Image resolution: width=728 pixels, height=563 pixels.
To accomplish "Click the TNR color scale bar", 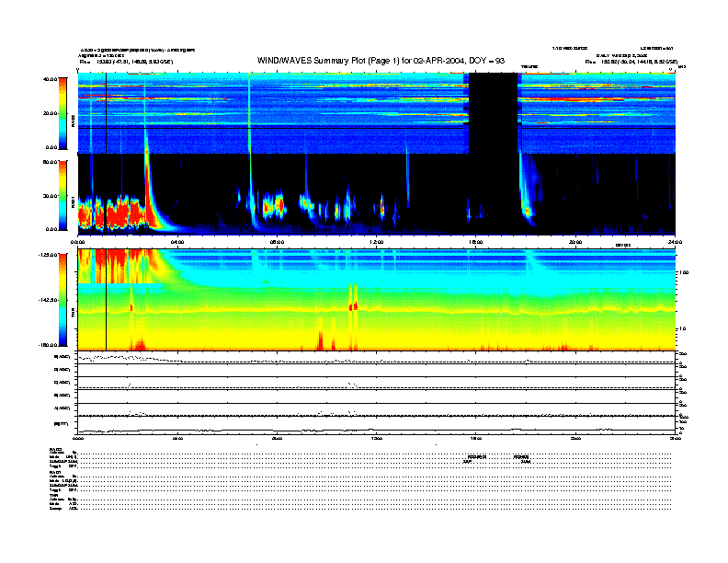I will pos(63,299).
